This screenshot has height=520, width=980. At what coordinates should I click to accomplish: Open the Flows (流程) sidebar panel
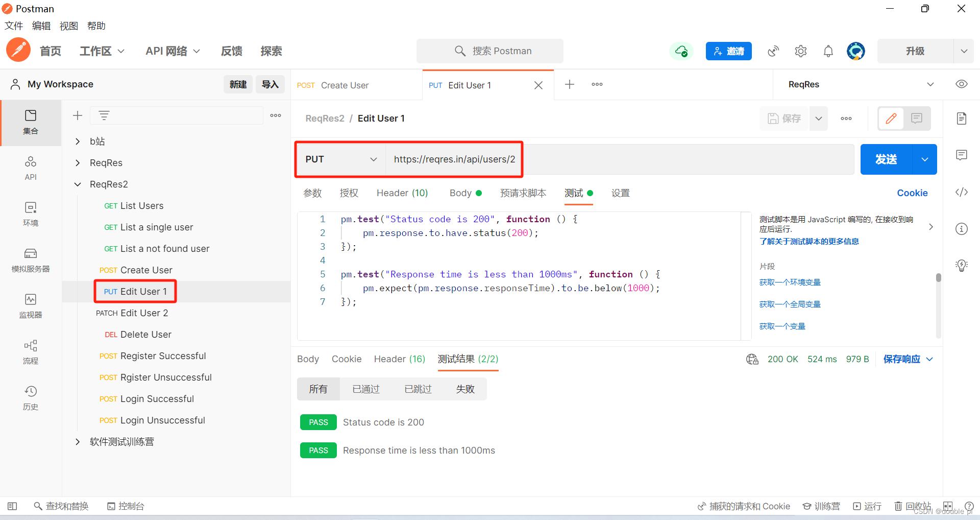(31, 352)
